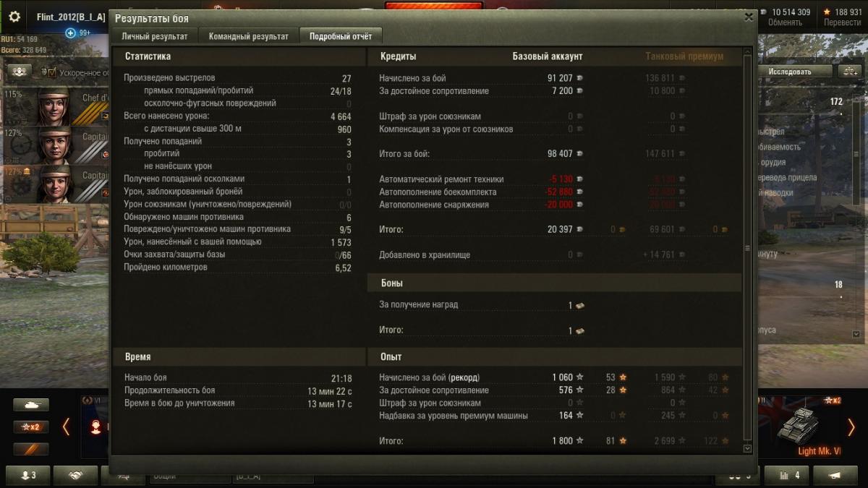Advance carousel with right orange arrow
Viewport: 868px width, 488px height.
(851, 427)
